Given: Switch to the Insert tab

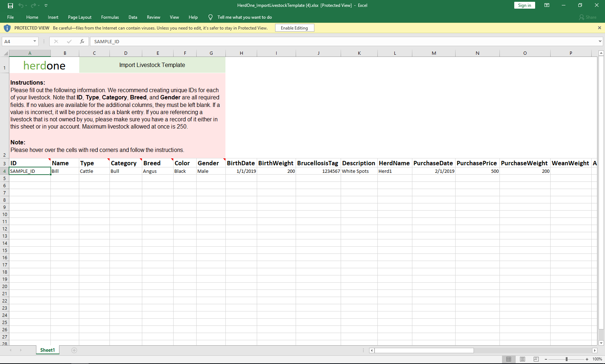Looking at the screenshot, I should click(53, 17).
